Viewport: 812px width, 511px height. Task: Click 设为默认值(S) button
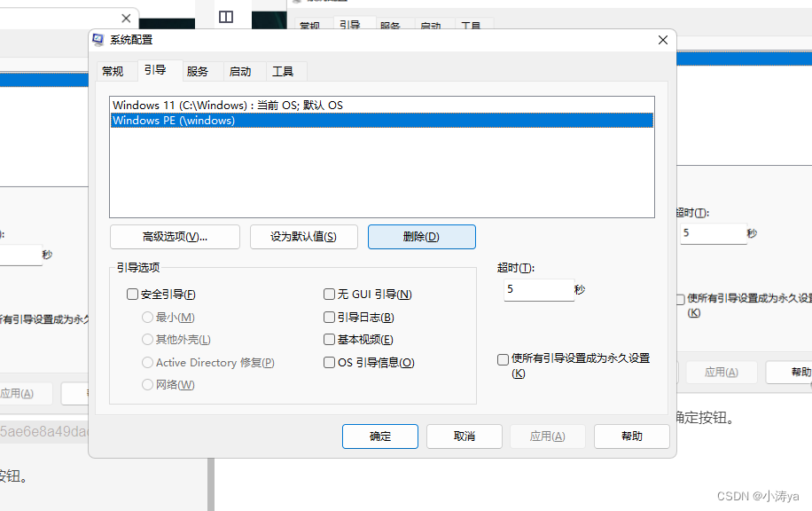pos(304,237)
